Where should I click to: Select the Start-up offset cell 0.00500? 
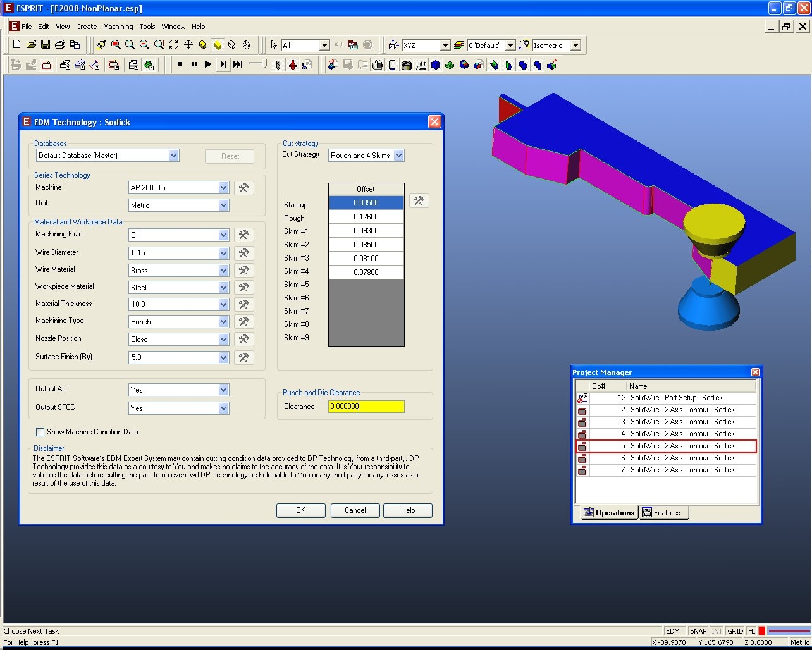366,203
